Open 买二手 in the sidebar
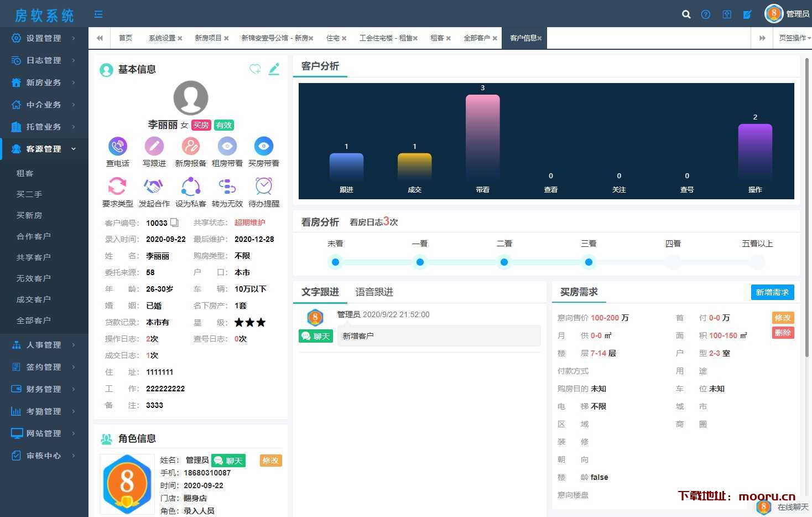812x517 pixels. point(29,194)
